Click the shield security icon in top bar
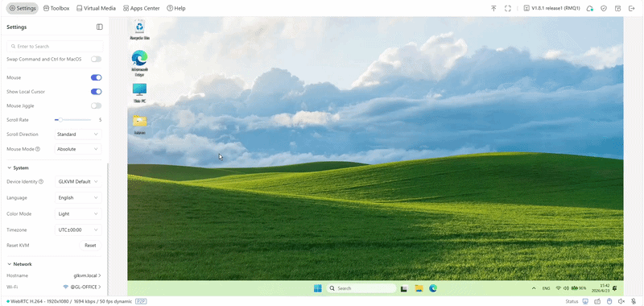Screen dimensions: 644x306 [604, 8]
